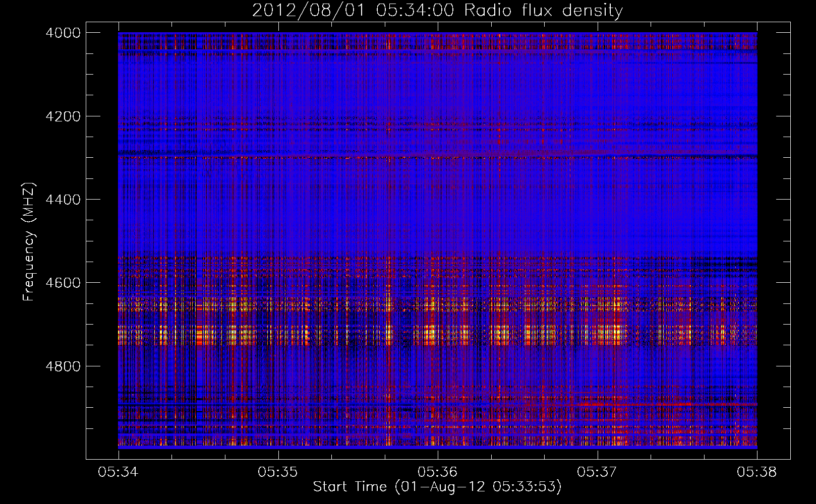Click the 05:37 time tick label
The width and height of the screenshot is (816, 504).
pyautogui.click(x=597, y=472)
